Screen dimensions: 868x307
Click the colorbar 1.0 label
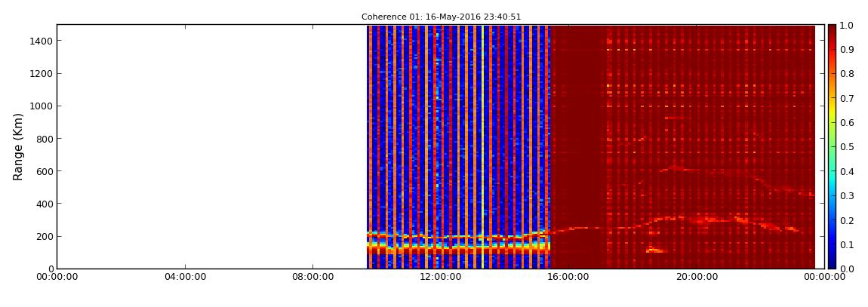[846, 26]
